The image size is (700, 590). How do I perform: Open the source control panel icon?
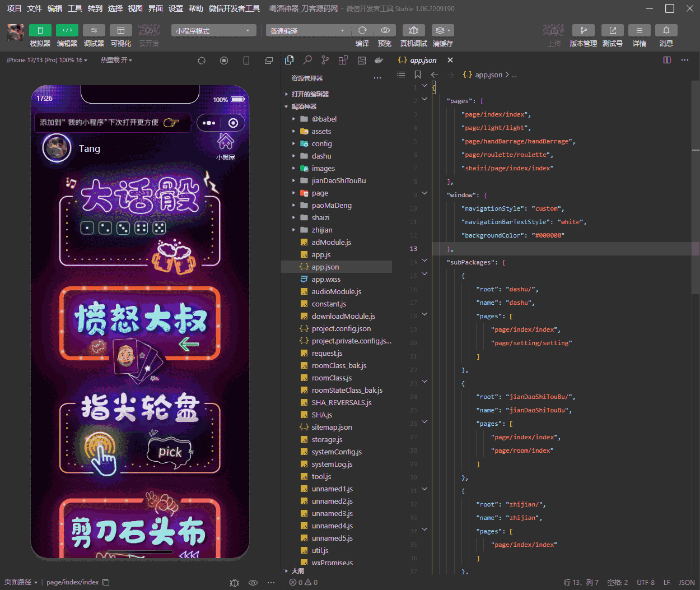(x=325, y=60)
